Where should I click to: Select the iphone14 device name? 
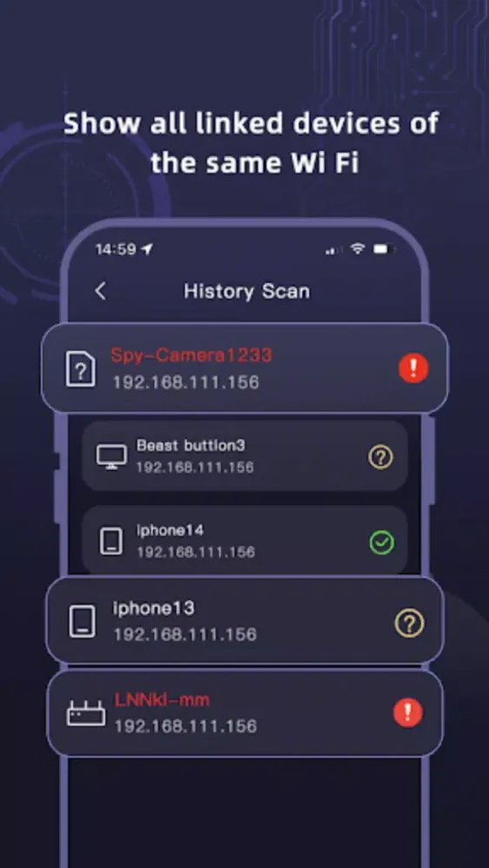tap(170, 530)
